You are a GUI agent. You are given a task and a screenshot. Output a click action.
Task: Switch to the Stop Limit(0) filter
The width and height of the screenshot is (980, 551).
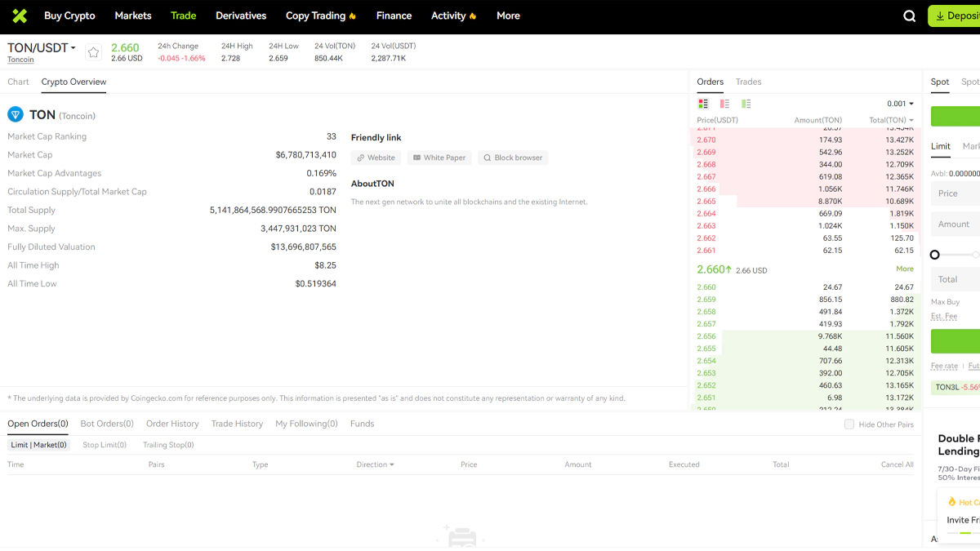point(105,445)
